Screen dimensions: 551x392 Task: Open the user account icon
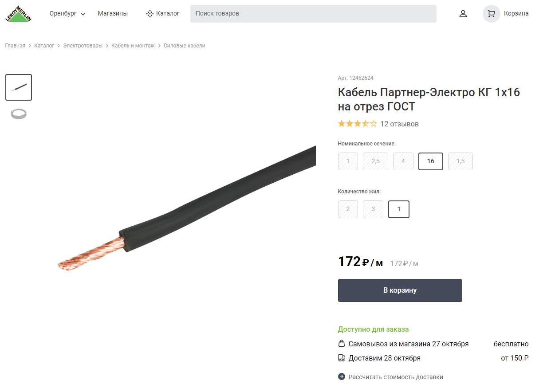[463, 14]
